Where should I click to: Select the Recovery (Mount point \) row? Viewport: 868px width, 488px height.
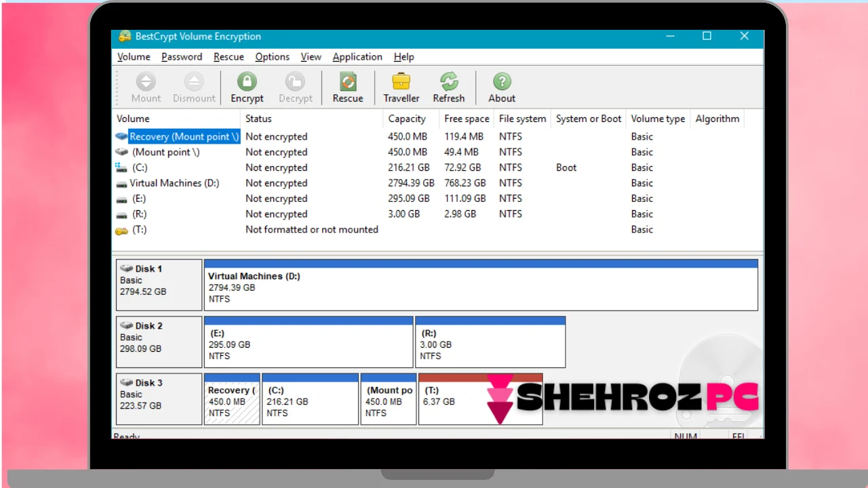(183, 136)
